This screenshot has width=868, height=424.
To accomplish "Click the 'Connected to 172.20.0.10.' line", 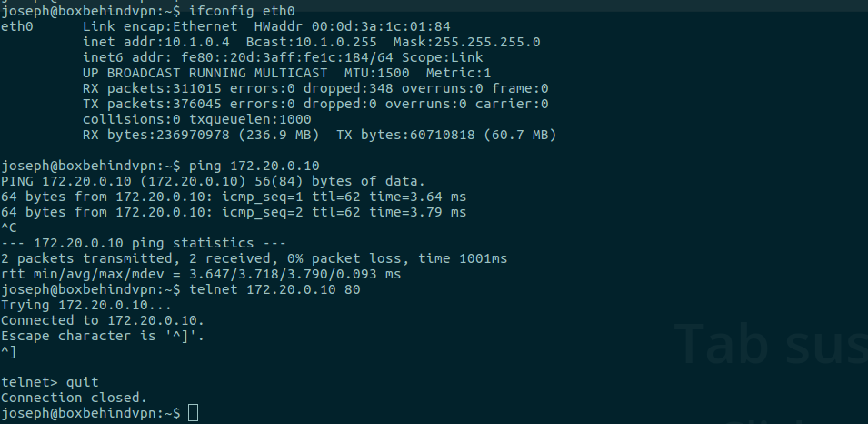I will pyautogui.click(x=103, y=320).
